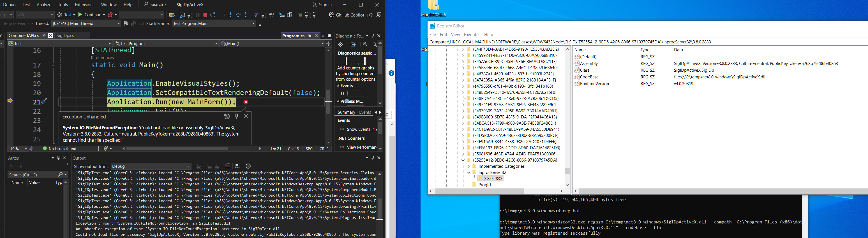Open the Find in Files folder-search icon
Screen dimensions: 868x238
click(172, 15)
